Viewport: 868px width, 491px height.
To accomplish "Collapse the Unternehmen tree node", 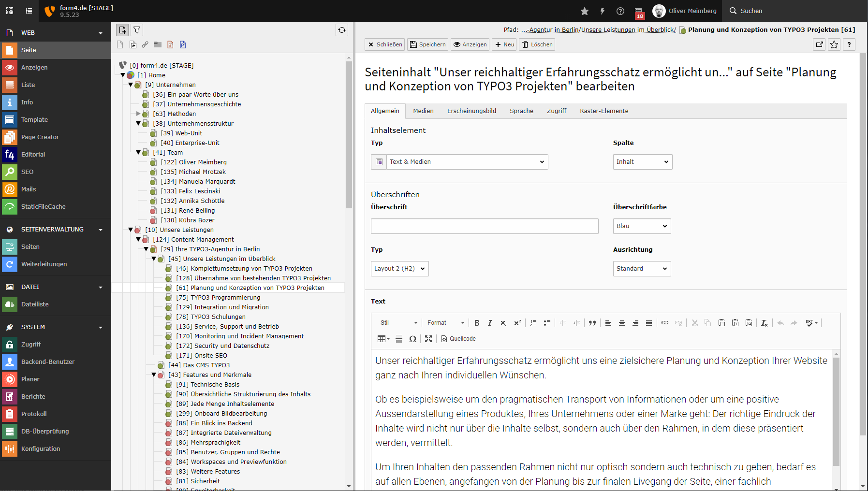I will click(131, 85).
